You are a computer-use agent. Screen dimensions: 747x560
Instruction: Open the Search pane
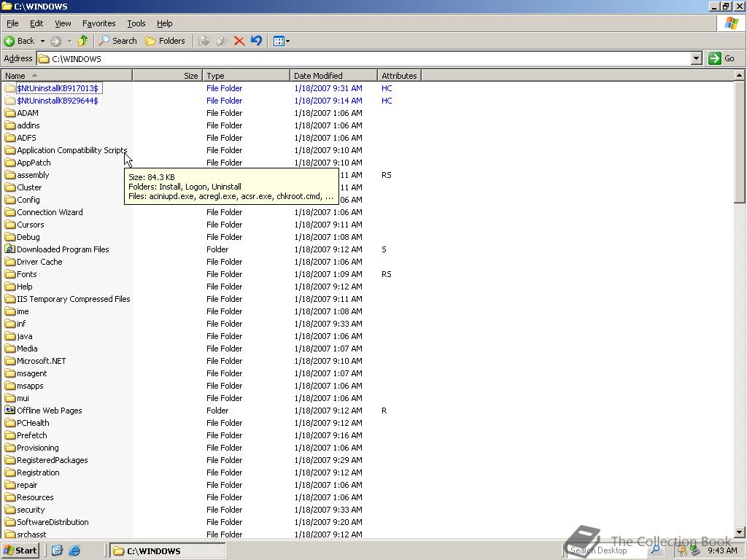pos(117,41)
